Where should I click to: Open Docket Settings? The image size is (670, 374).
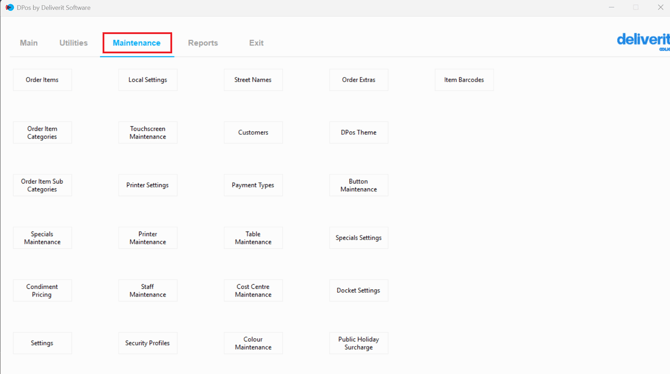(x=359, y=291)
